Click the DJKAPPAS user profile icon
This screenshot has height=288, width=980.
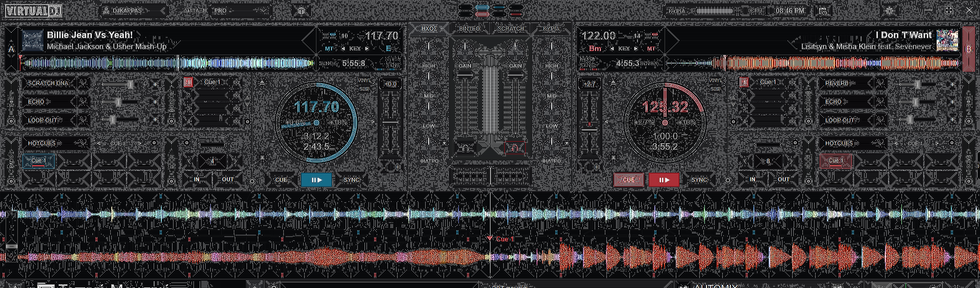(x=106, y=11)
